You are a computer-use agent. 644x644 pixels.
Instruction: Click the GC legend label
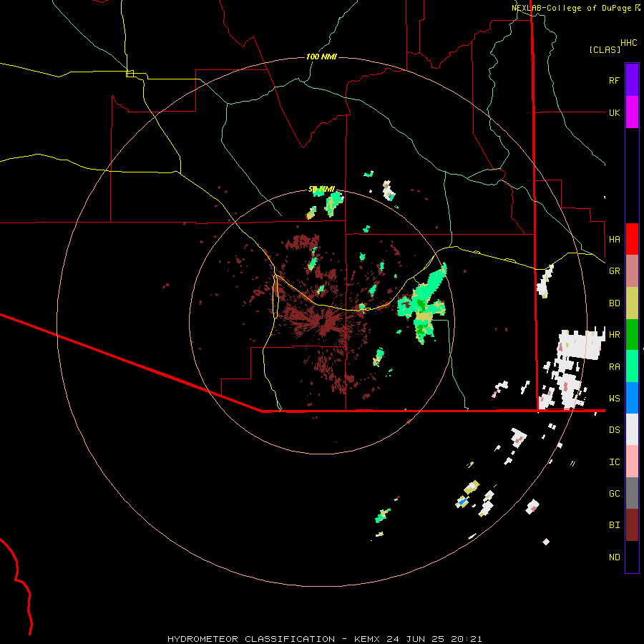point(614,494)
